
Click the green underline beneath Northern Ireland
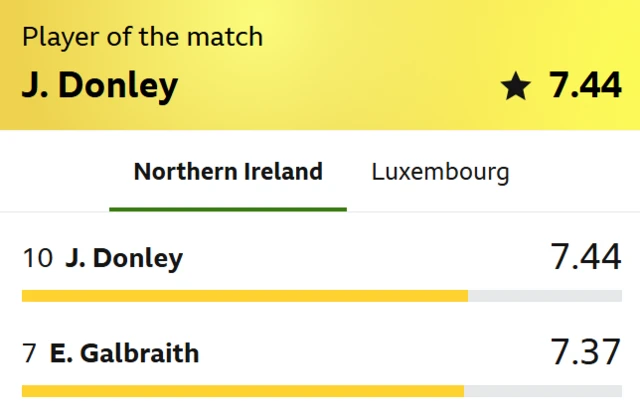228,209
